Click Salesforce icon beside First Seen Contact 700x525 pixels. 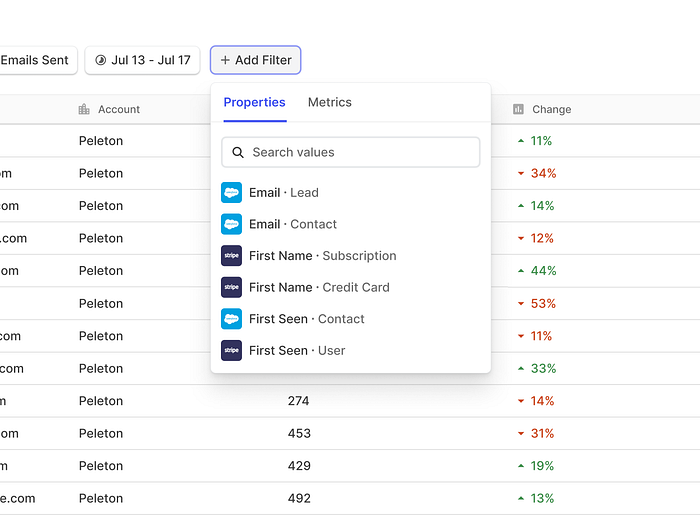(x=231, y=319)
